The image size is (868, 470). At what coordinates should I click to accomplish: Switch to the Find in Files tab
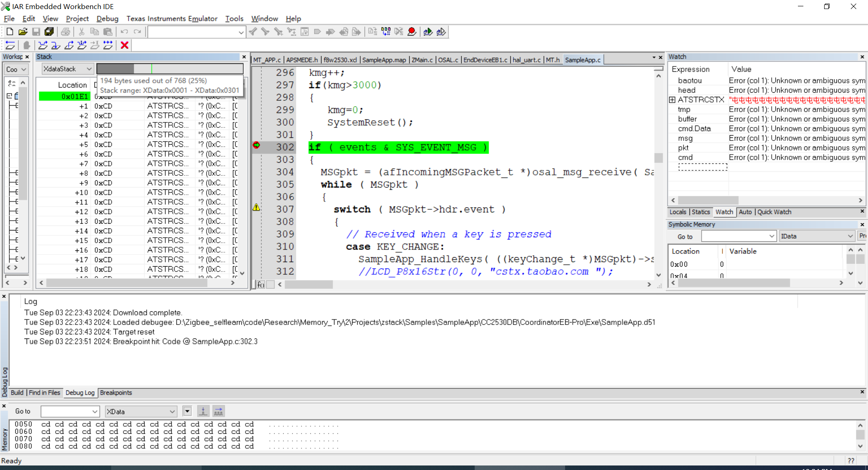pos(44,393)
